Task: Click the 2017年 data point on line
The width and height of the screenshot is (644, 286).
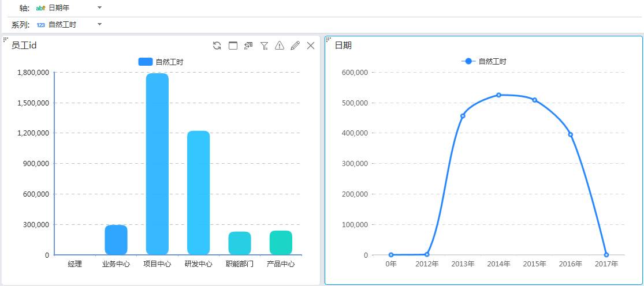Action: pyautogui.click(x=606, y=255)
